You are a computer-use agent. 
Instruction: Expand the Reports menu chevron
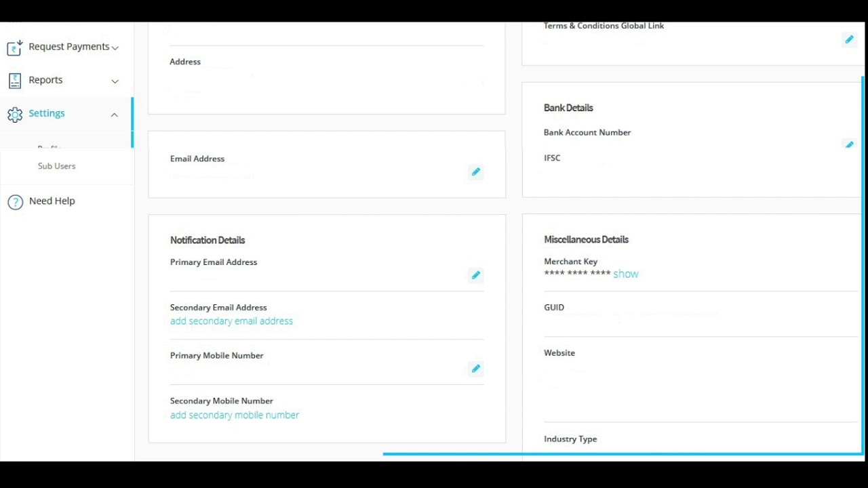pyautogui.click(x=115, y=81)
